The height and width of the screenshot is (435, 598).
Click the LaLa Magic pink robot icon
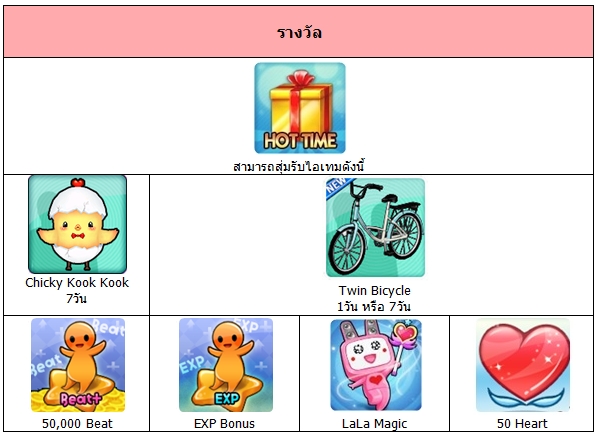point(376,365)
